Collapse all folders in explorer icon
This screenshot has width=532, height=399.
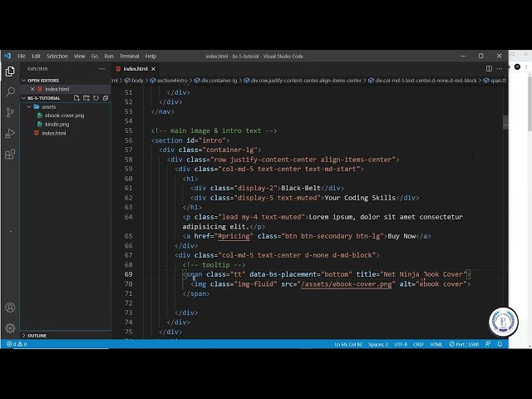pos(106,98)
